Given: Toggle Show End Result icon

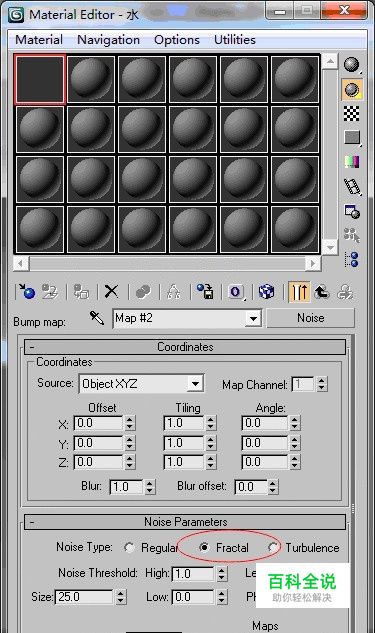Looking at the screenshot, I should pyautogui.click(x=299, y=291).
